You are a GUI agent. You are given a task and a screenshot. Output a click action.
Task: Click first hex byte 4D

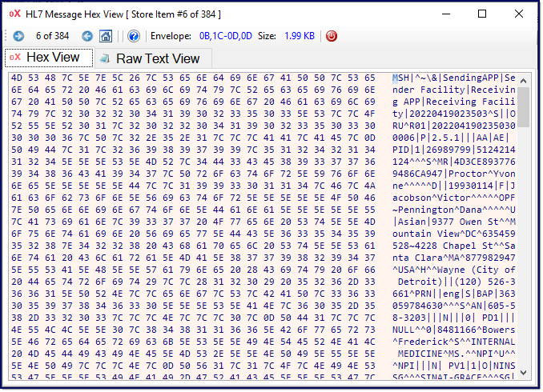click(17, 78)
